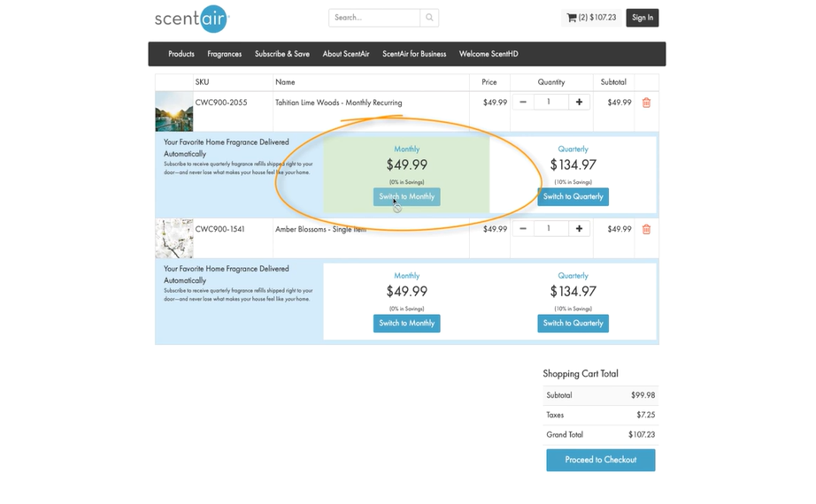816x504 pixels.
Task: Edit Amber Blossoms quantity field
Action: (550, 228)
